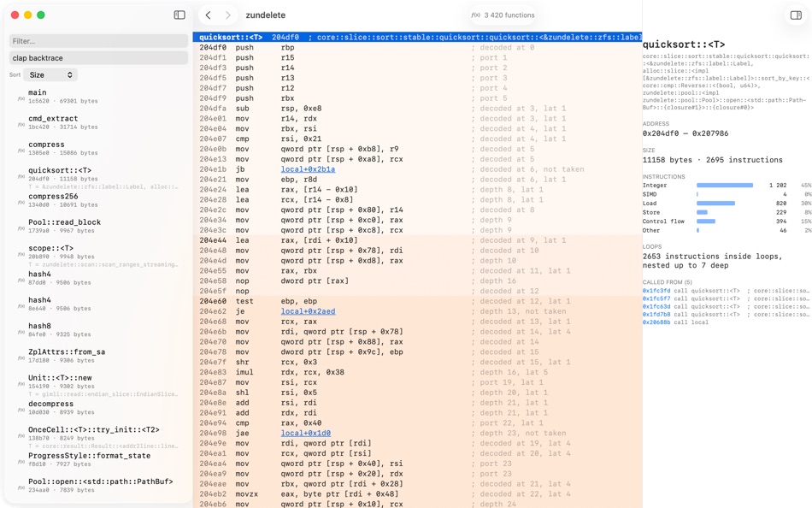This screenshot has height=508, width=812.
Task: Follow the local+0x1d0 jump link
Action: point(305,434)
